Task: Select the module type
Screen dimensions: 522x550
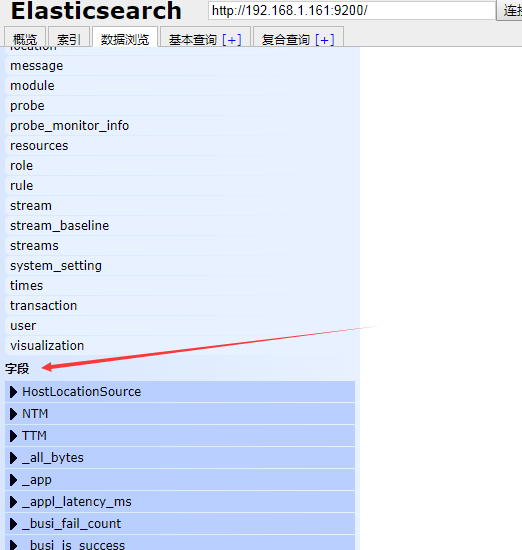Action: [x=182, y=86]
